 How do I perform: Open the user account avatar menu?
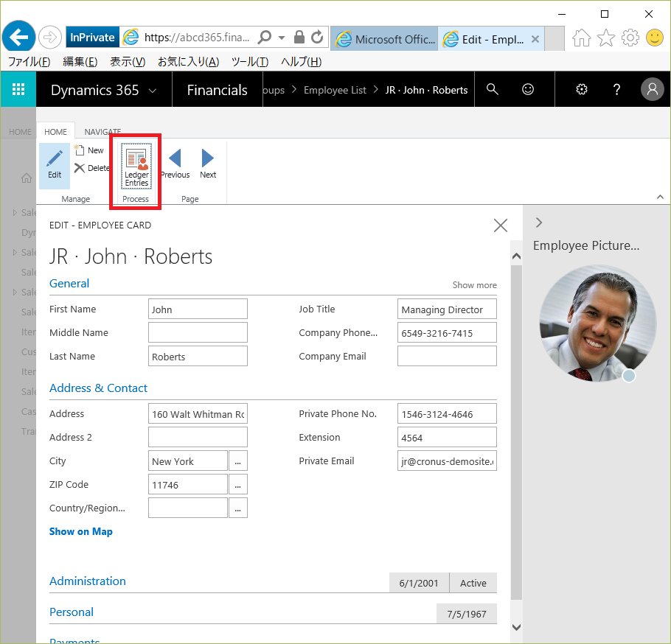pos(652,89)
